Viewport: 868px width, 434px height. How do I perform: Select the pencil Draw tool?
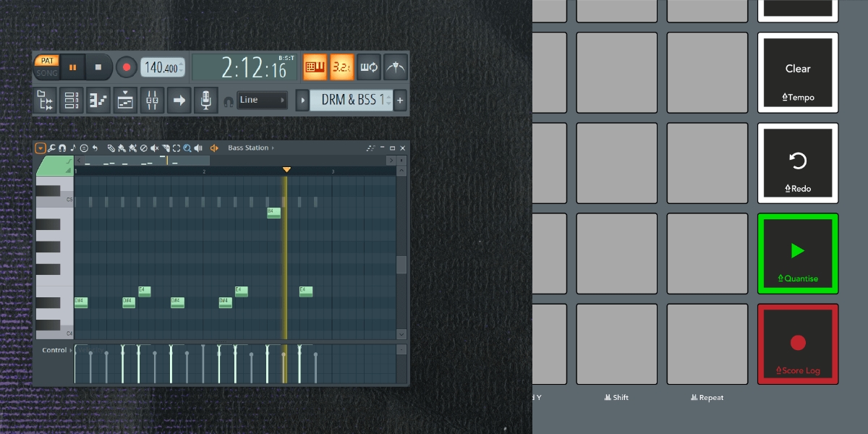[111, 148]
